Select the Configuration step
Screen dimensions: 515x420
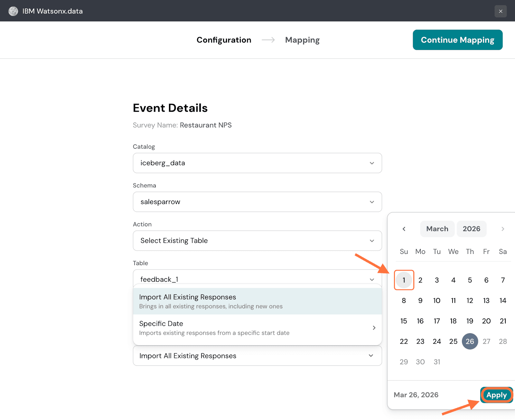click(224, 40)
